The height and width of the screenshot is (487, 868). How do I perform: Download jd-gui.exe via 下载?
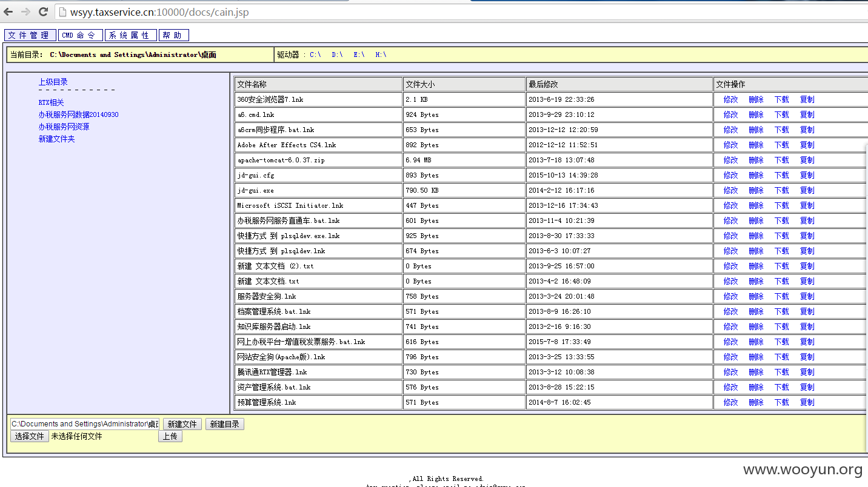[781, 190]
